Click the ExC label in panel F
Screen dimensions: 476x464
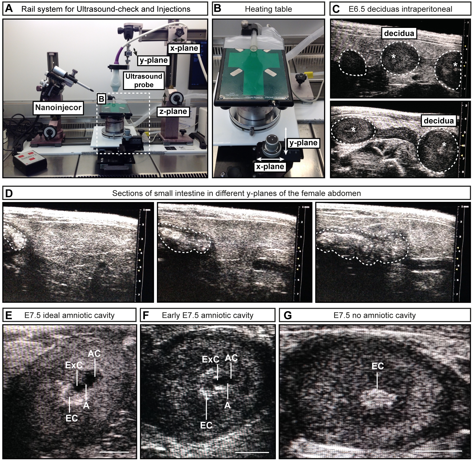211,360
